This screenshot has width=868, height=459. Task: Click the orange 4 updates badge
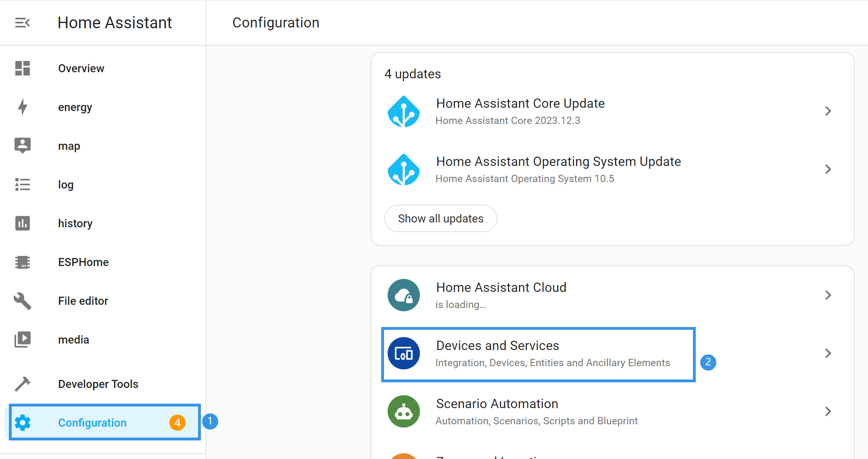[177, 423]
